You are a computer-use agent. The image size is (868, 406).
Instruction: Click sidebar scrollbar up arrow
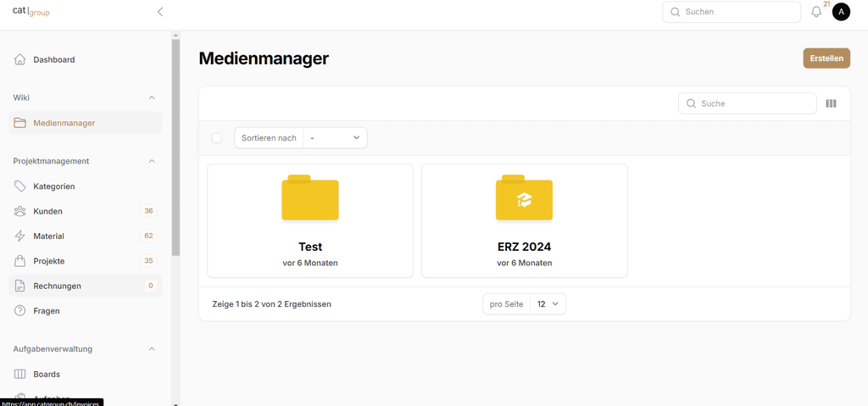176,35
